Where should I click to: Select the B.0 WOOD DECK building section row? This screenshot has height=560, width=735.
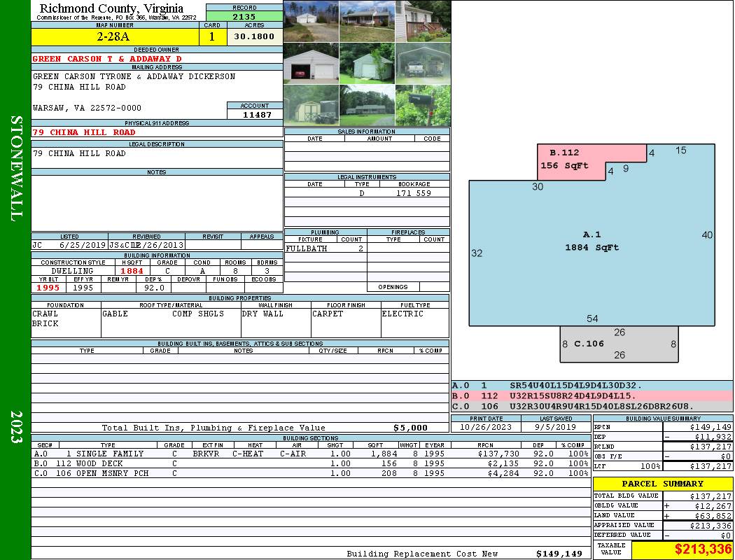point(311,463)
